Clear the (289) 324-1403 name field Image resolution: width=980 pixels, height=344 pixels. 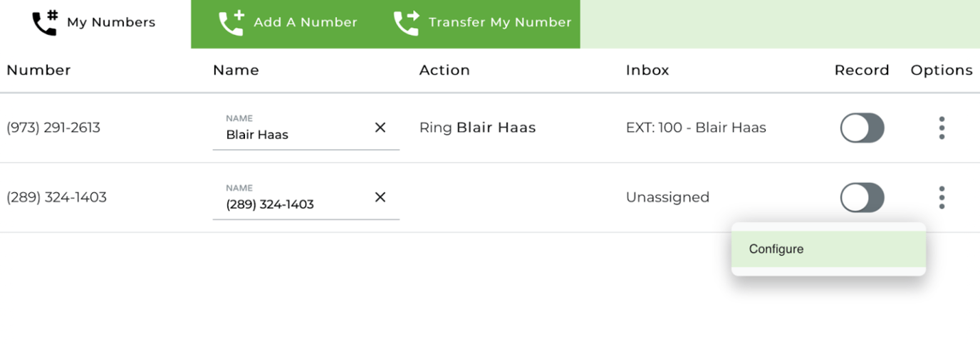tap(380, 197)
